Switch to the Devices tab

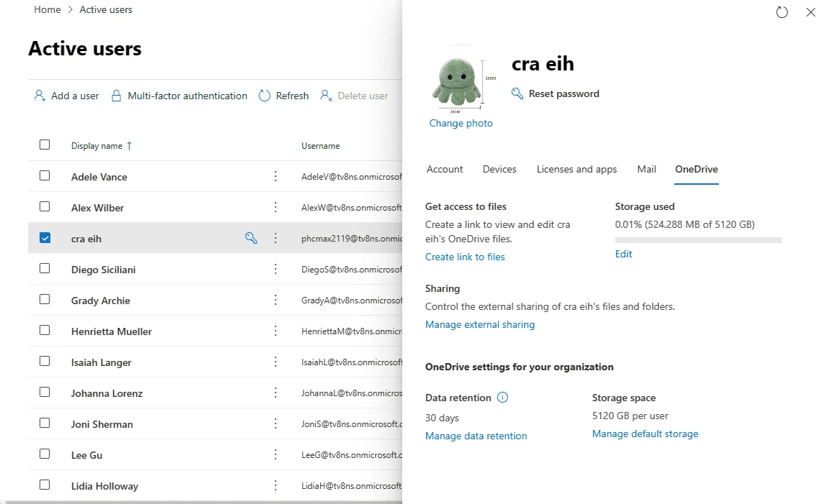[x=499, y=169]
